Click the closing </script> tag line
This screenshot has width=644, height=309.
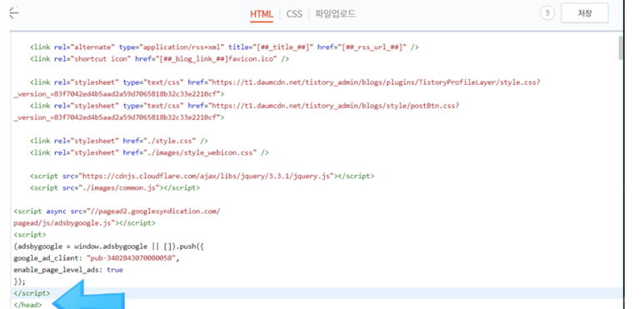coord(32,293)
